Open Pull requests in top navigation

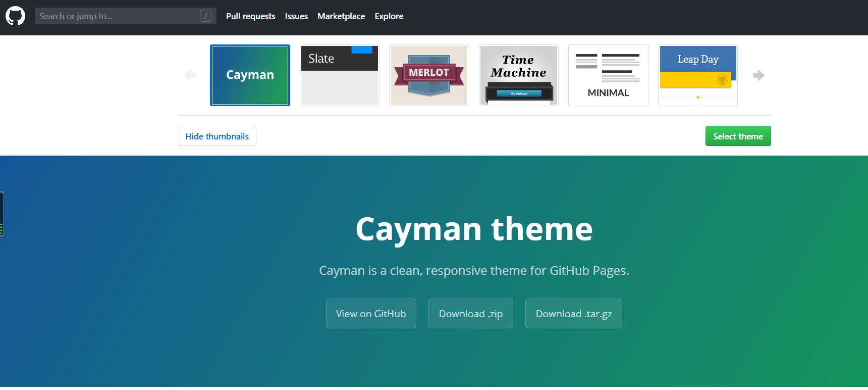[250, 16]
